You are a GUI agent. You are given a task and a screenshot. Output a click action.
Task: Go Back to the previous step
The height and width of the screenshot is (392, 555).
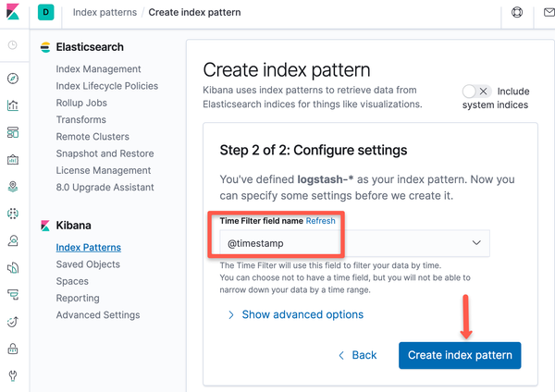[x=357, y=355]
